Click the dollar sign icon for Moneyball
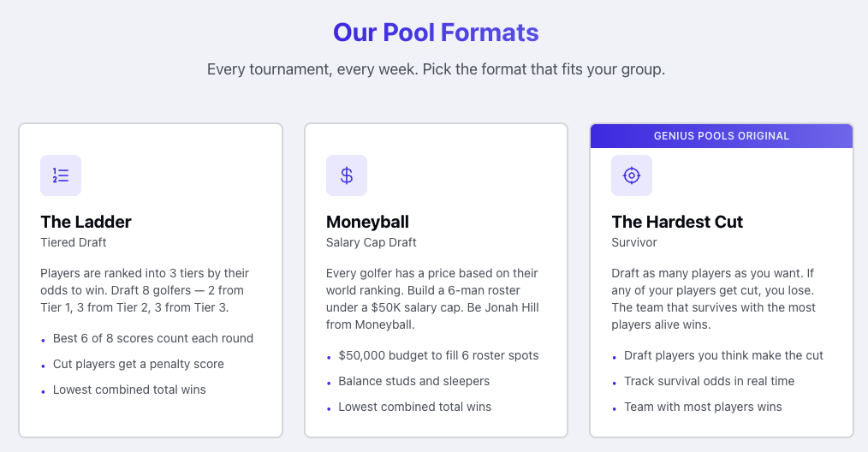This screenshot has width=868, height=452. point(347,175)
